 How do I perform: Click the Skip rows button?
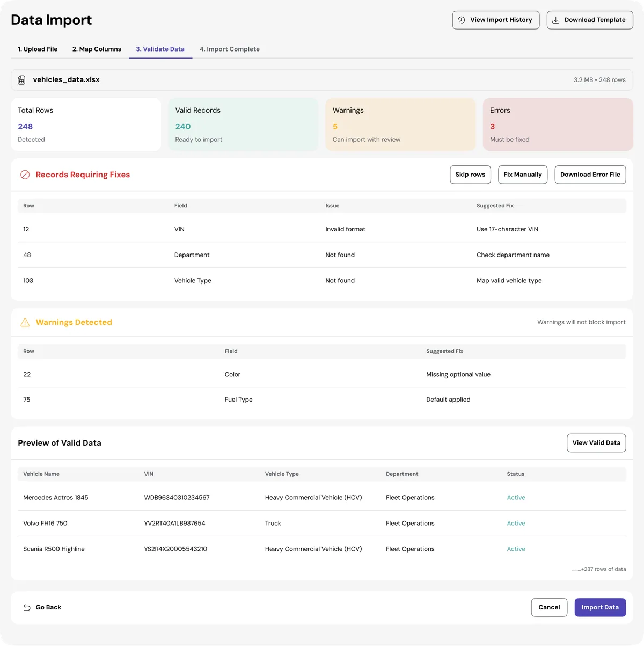(470, 175)
